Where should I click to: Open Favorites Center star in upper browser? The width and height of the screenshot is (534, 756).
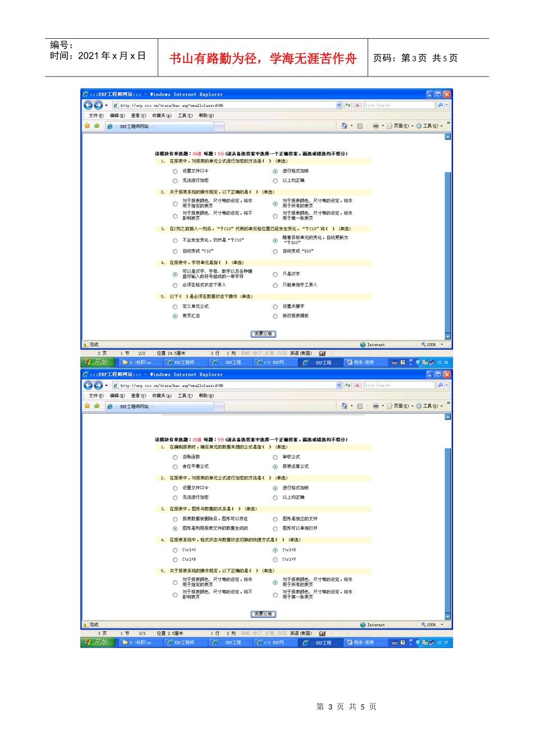coord(87,126)
